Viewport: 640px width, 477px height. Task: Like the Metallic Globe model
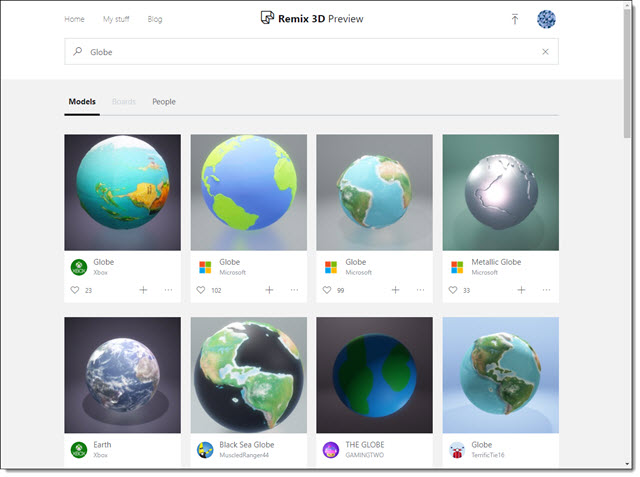pos(453,290)
